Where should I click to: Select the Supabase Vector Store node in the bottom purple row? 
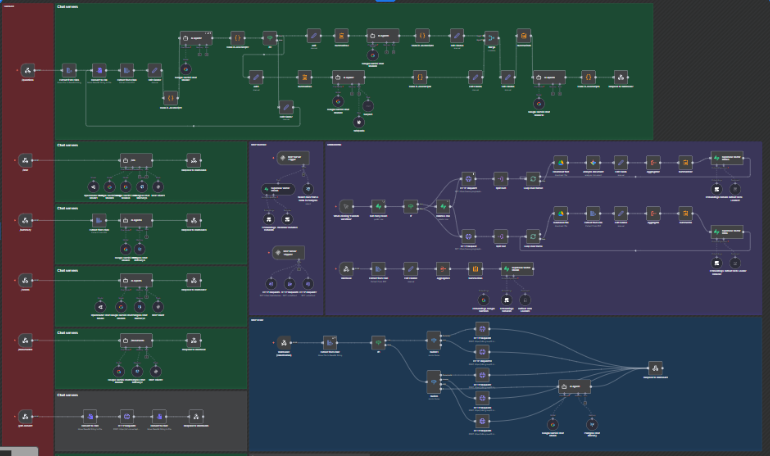pyautogui.click(x=517, y=268)
